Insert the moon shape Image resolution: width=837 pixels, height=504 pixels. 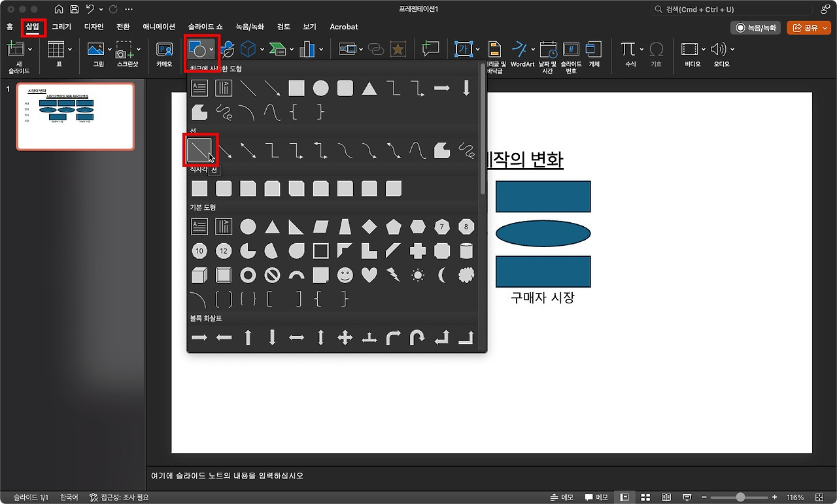coord(442,275)
